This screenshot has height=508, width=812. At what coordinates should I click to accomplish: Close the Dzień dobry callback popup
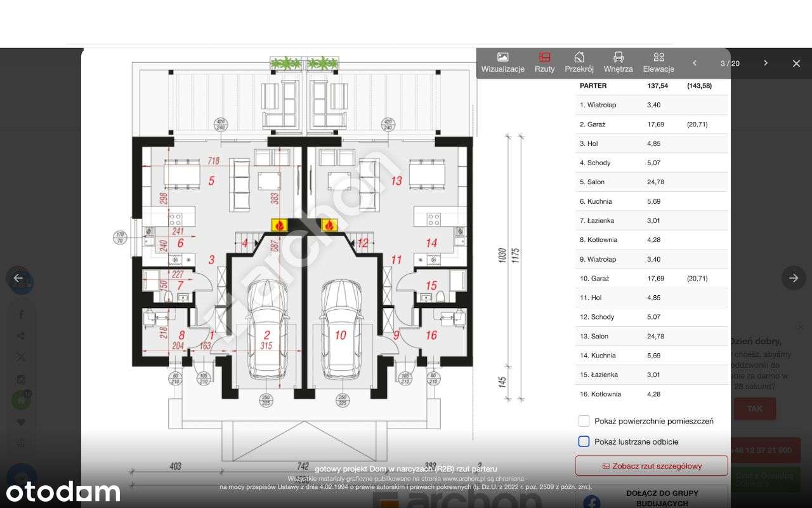click(800, 327)
